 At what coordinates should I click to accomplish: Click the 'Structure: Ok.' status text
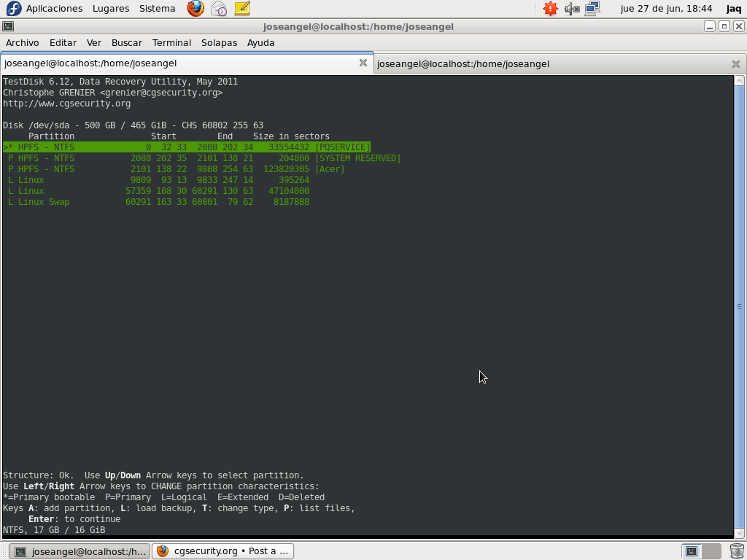pos(39,475)
